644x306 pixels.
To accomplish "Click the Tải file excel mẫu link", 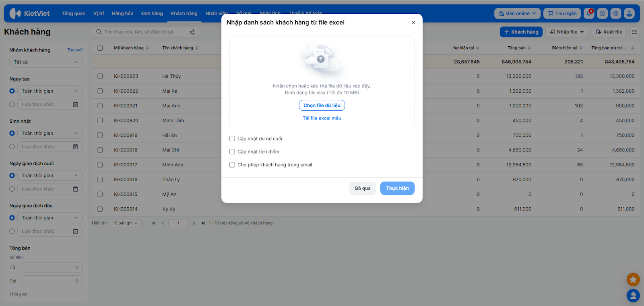I will click(322, 118).
